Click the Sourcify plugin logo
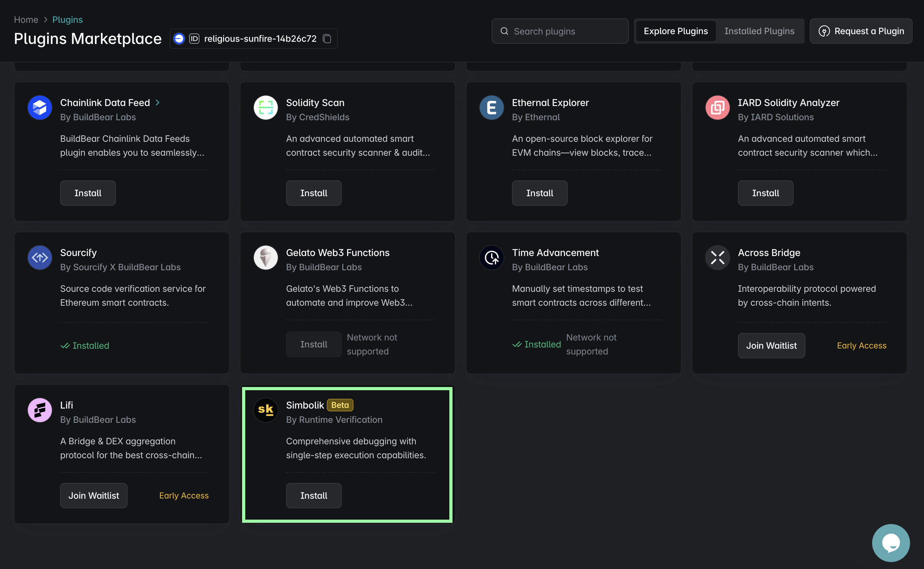 (x=40, y=258)
